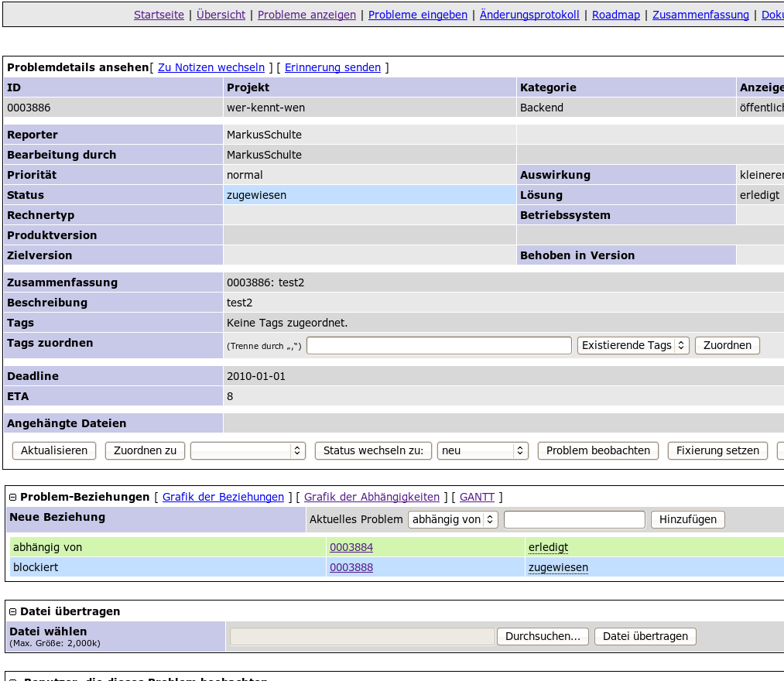Open linked issue 0003884
This screenshot has width=784, height=681.
[351, 548]
